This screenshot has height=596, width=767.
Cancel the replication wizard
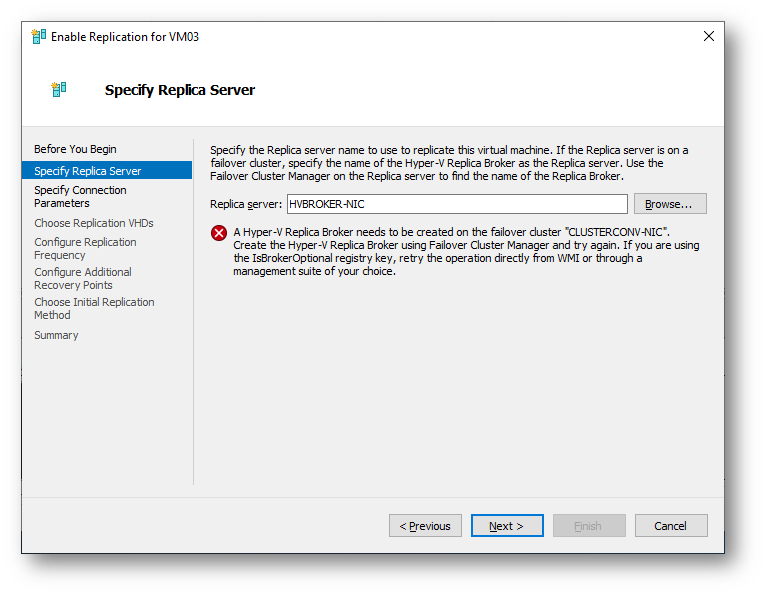coord(671,526)
